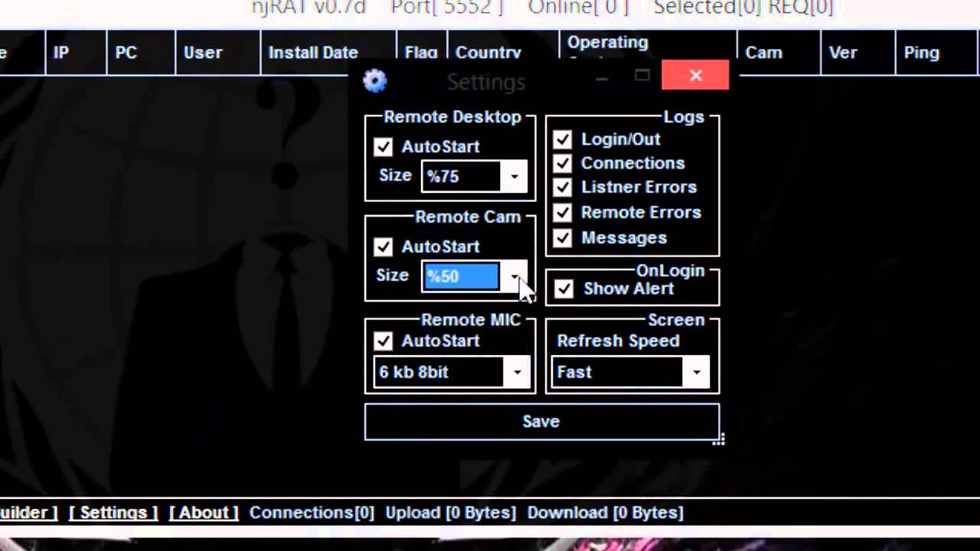The width and height of the screenshot is (980, 551).
Task: Click the Connections[0] status text
Action: (312, 513)
